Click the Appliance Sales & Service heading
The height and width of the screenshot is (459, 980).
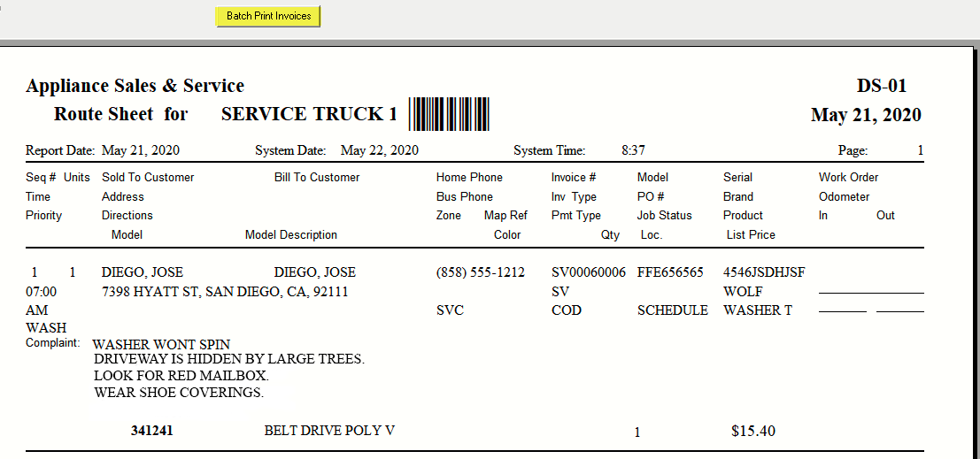(135, 86)
